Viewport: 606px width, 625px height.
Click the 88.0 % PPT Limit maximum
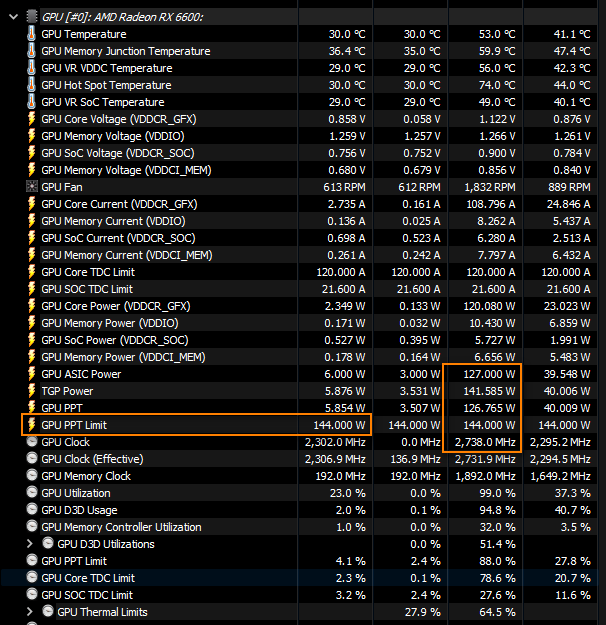click(498, 561)
